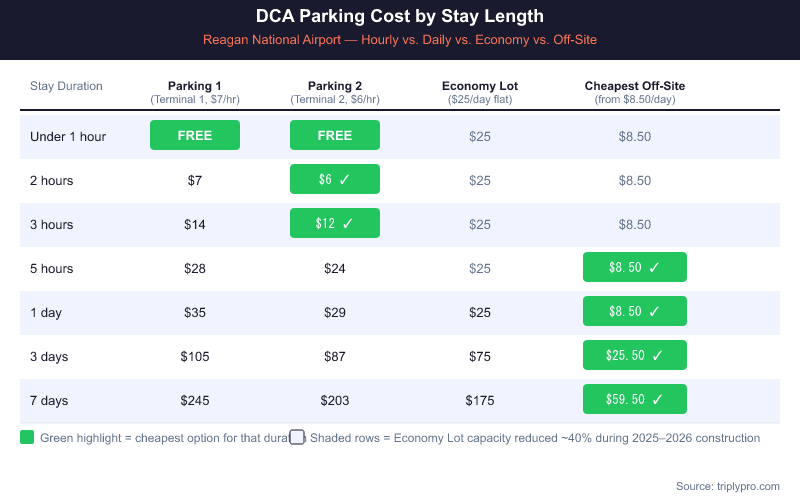
Task: Click the 7 days row label
Action: coord(49,400)
